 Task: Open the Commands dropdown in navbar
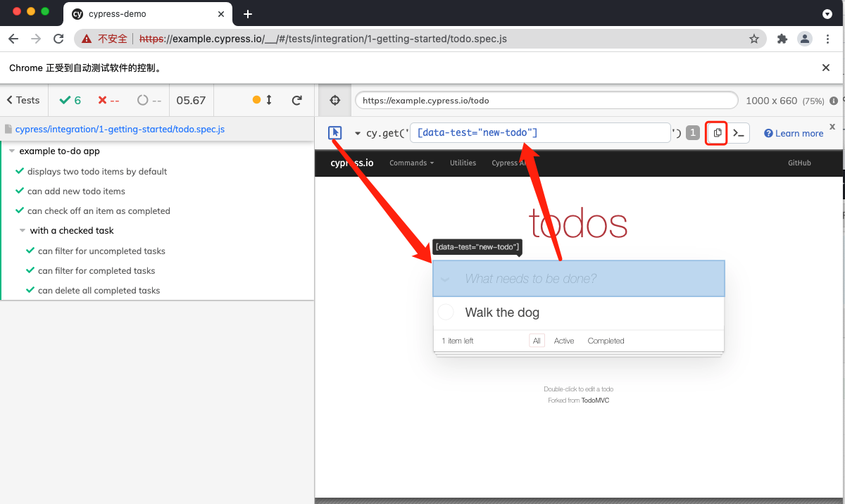412,163
